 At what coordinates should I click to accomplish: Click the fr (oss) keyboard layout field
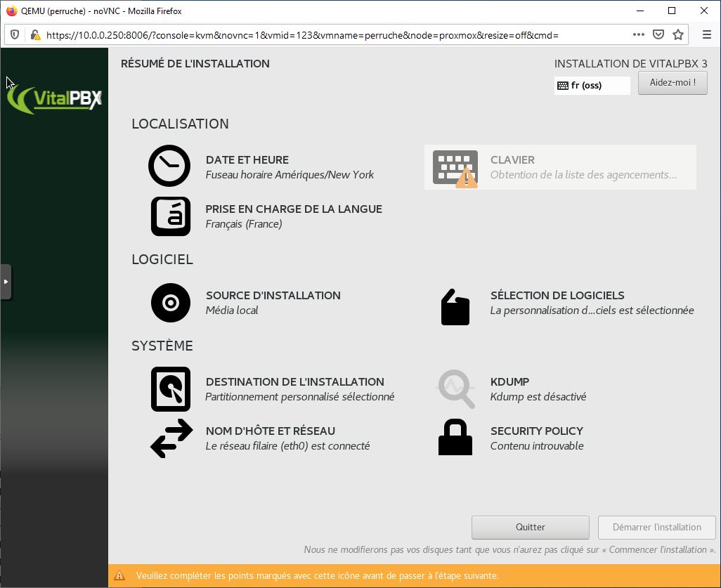pos(592,86)
